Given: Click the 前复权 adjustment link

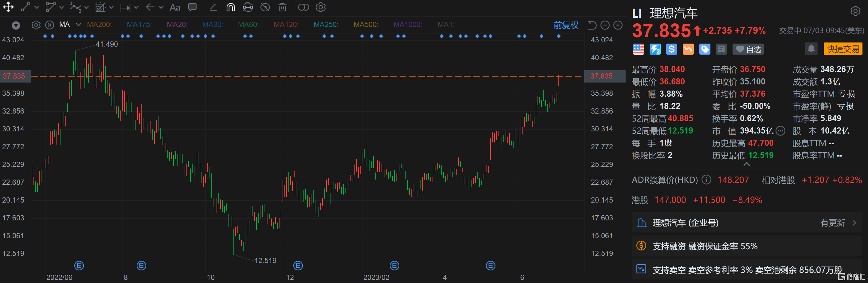Looking at the screenshot, I should pos(566,25).
